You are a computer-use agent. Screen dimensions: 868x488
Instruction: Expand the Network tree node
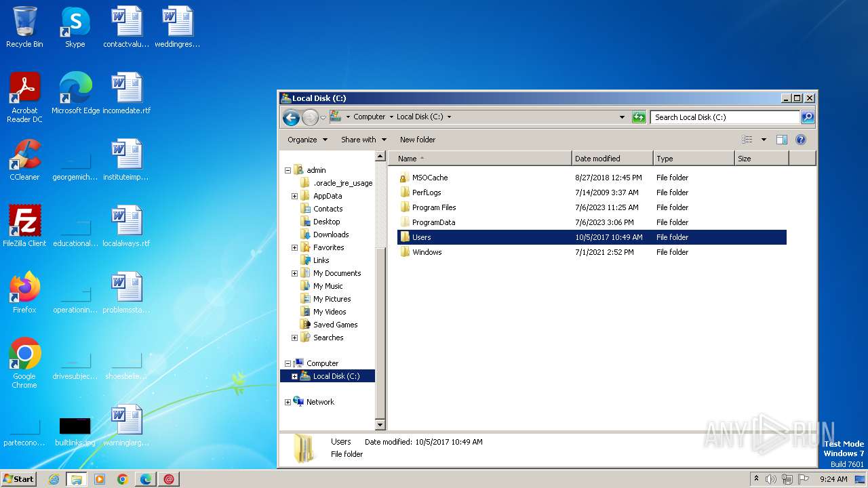(288, 402)
